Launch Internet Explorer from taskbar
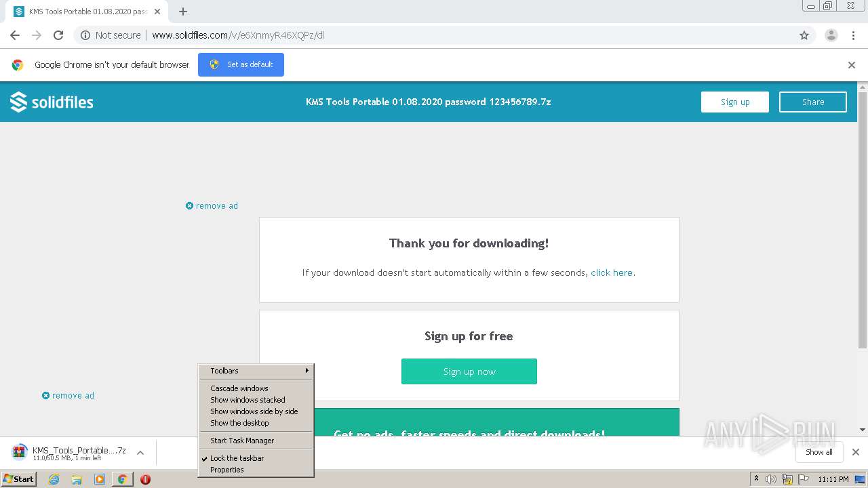This screenshot has height=488, width=868. pos(54,479)
